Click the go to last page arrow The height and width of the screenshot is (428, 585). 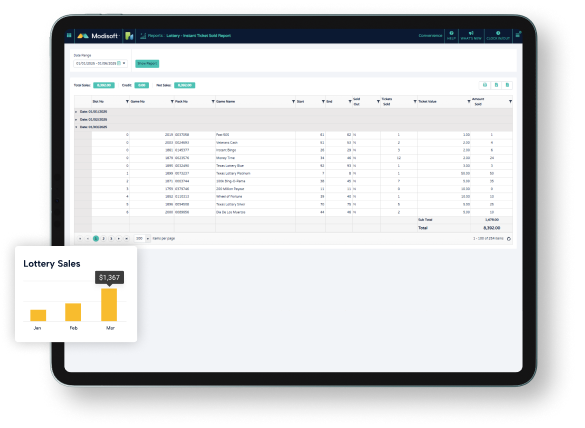pos(126,238)
